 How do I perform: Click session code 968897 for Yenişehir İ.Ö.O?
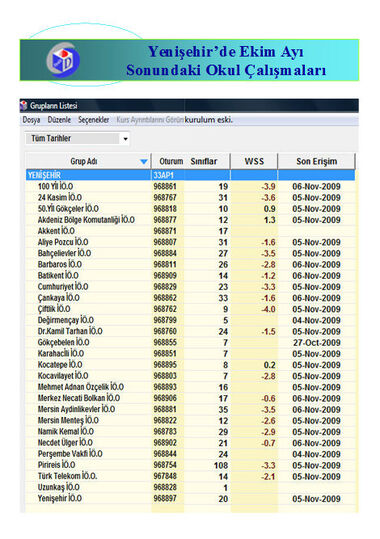pyautogui.click(x=165, y=498)
